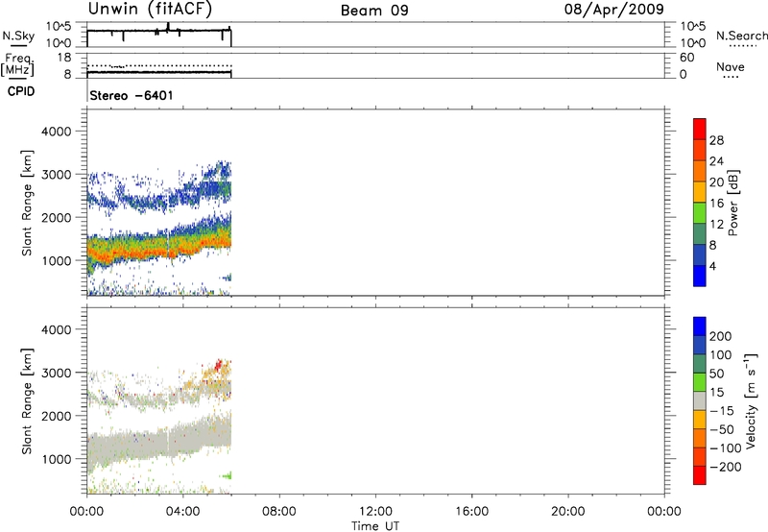Click the 'N.Sky' legend label
Viewport: 768px width, 532px height.
[x=18, y=36]
